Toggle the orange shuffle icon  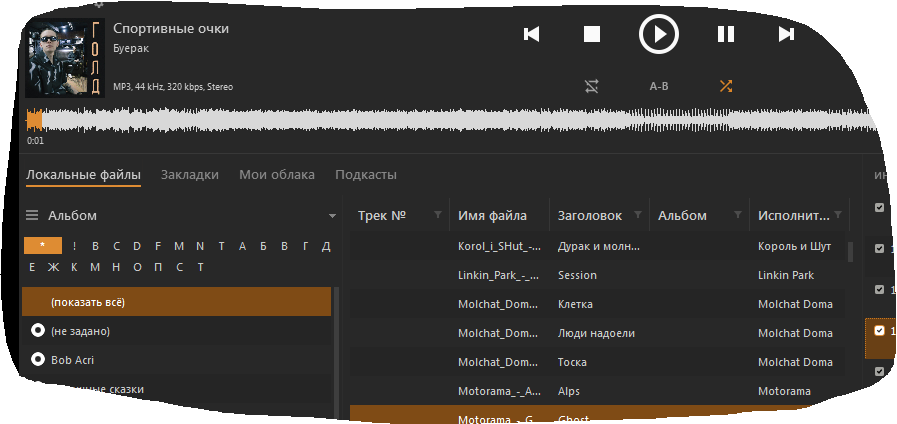pos(726,86)
